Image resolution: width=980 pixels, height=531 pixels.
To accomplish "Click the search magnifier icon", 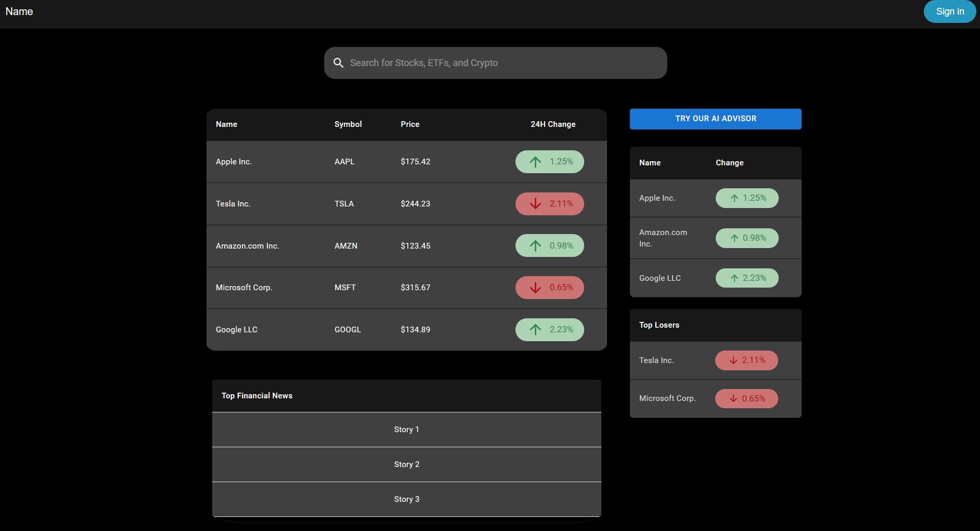I will [x=338, y=63].
